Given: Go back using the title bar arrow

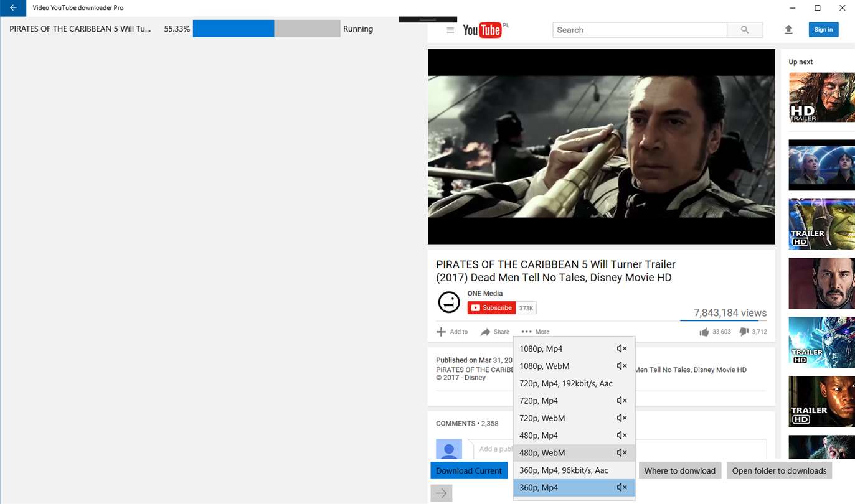Looking at the screenshot, I should [12, 8].
